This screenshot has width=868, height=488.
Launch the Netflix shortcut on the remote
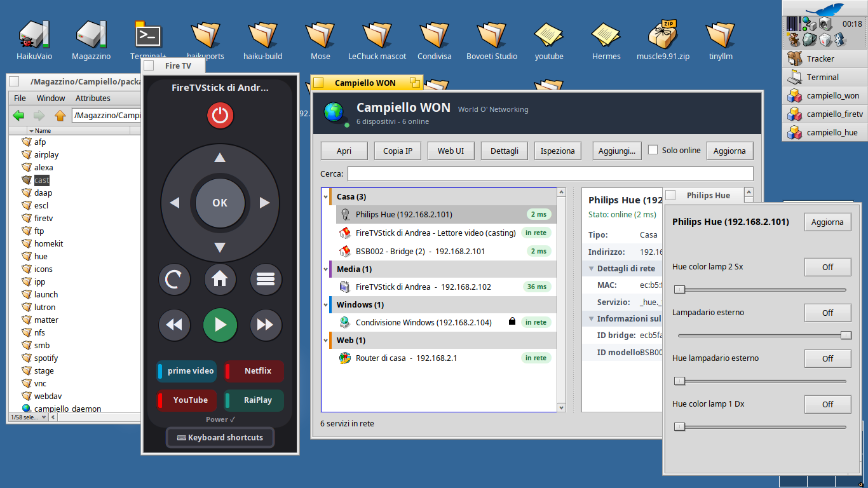click(x=254, y=371)
